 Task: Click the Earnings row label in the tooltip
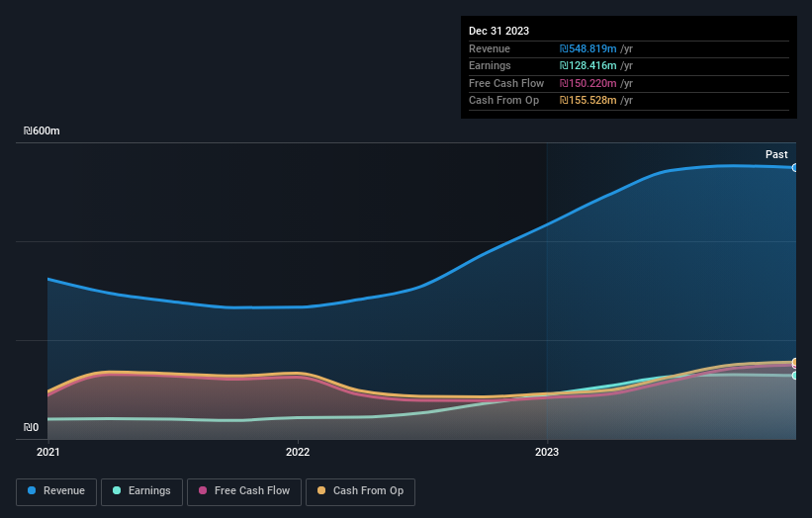490,65
